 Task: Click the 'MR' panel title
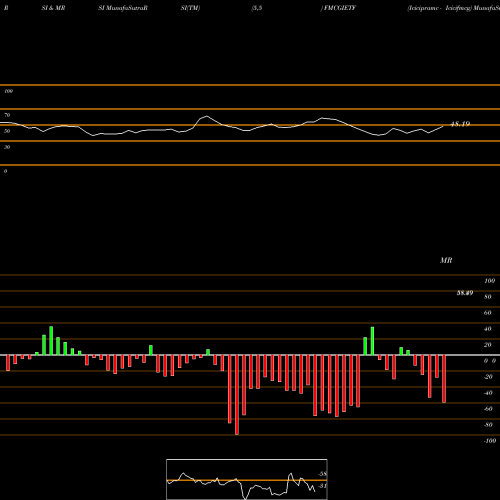coord(446,260)
